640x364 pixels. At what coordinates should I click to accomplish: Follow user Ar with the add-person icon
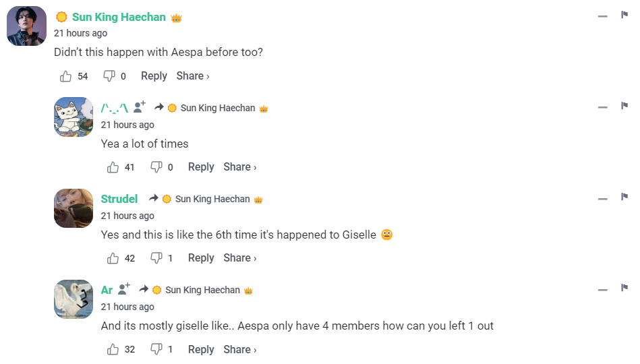click(124, 289)
